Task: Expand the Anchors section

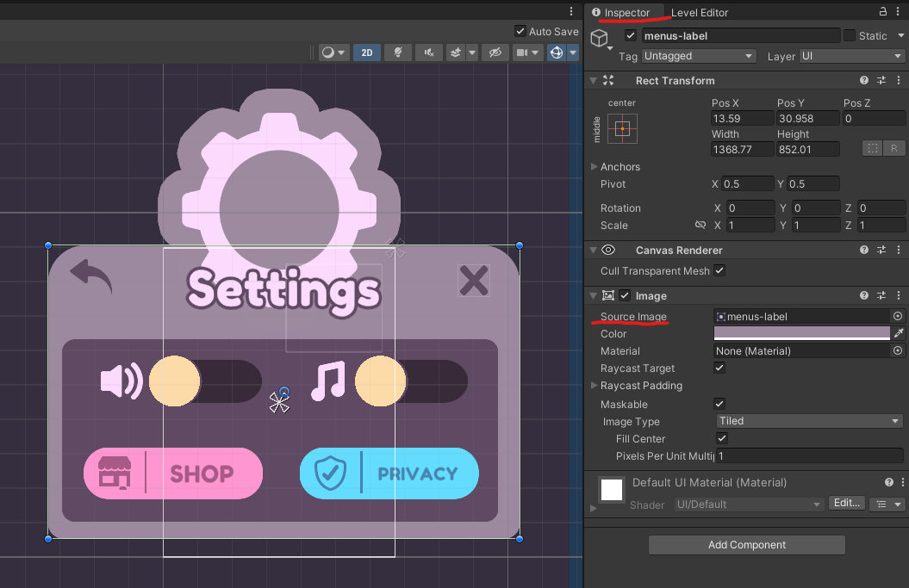Action: tap(595, 166)
